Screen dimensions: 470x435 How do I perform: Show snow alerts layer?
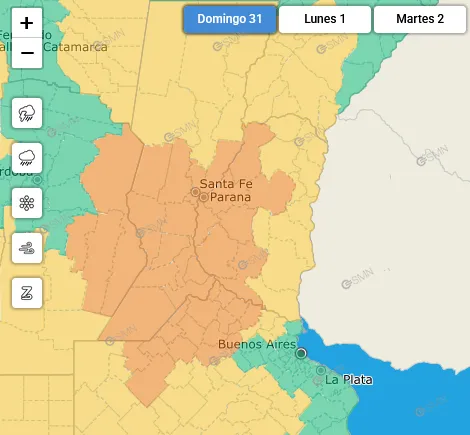(27, 203)
